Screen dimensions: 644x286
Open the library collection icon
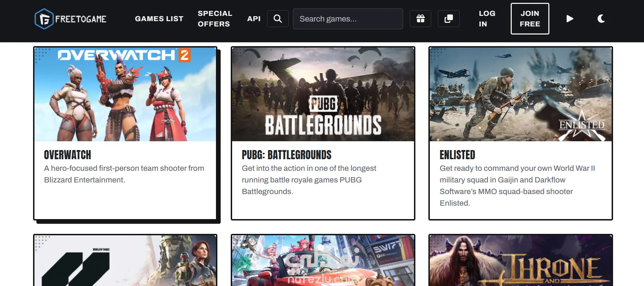tap(448, 19)
